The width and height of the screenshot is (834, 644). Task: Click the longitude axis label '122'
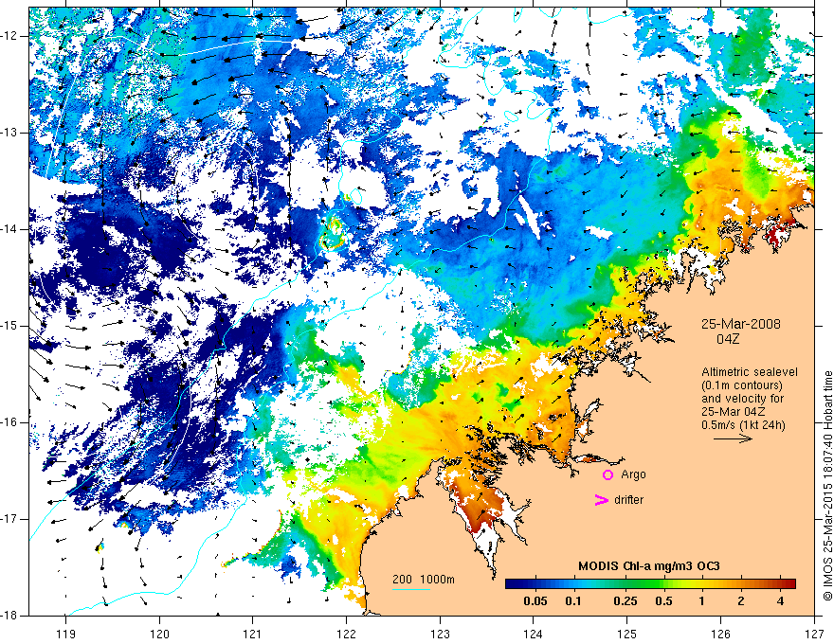tap(346, 634)
